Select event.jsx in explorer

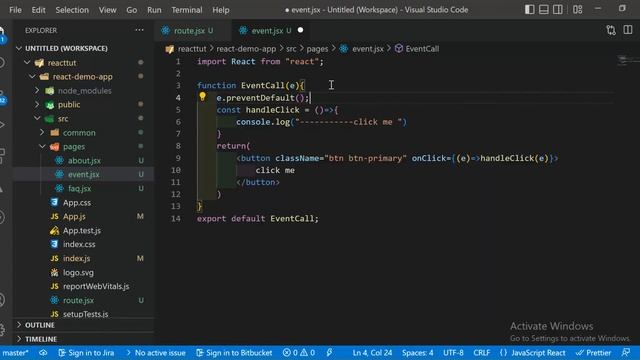[83, 174]
